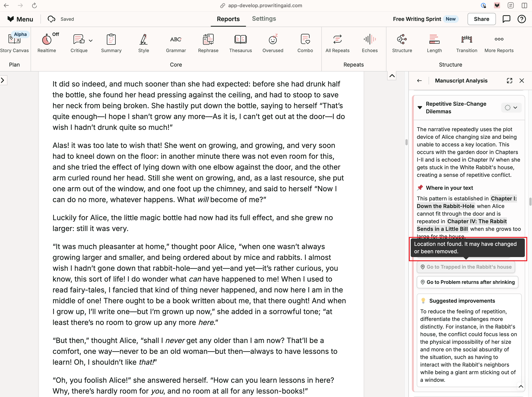The image size is (532, 397).
Task: Open the help question mark icon
Action: [522, 19]
